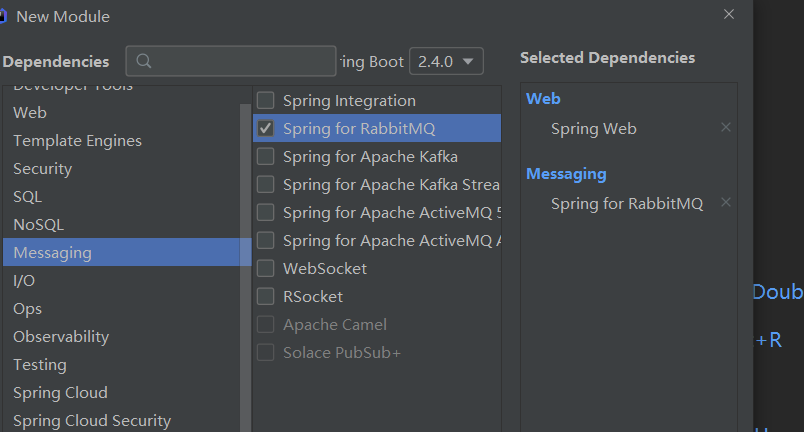Screen dimensions: 804x432
Task: Choose the NoSQL category
Action: (x=38, y=224)
